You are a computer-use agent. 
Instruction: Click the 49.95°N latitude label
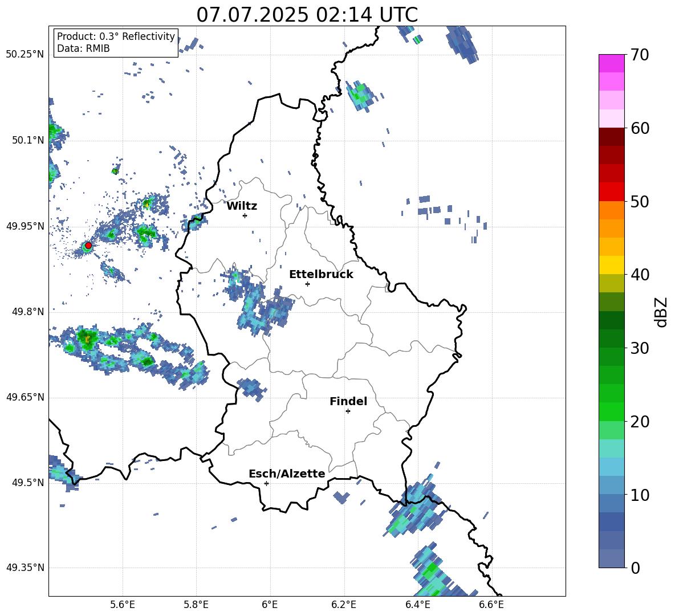(x=25, y=226)
